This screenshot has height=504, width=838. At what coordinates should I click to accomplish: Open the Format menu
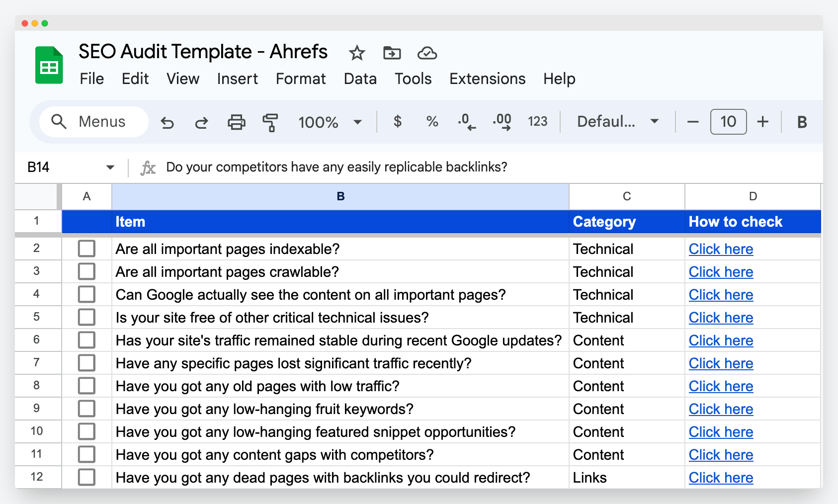pos(300,79)
